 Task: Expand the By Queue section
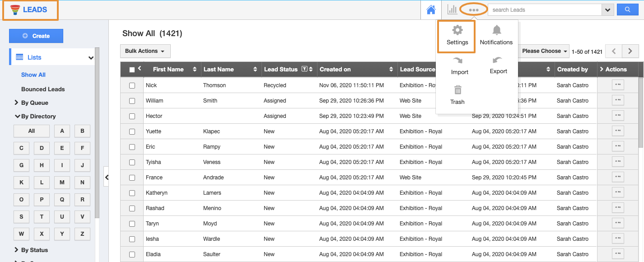(x=34, y=103)
